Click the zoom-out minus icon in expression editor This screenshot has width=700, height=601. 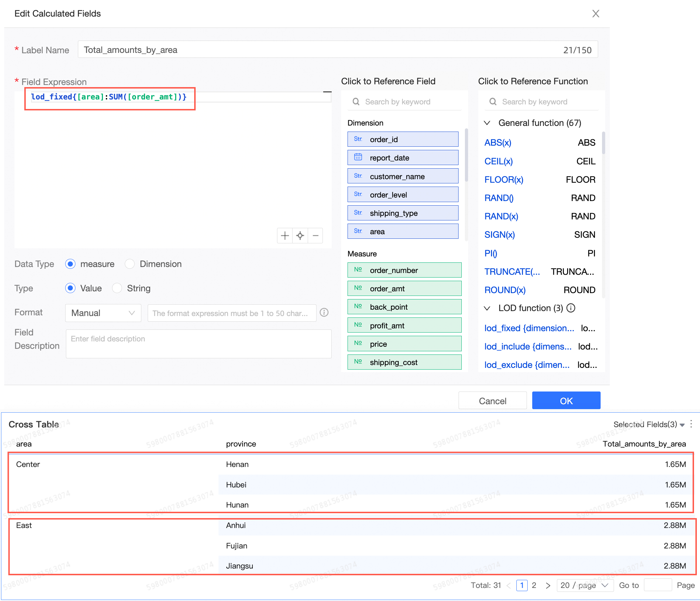(315, 236)
